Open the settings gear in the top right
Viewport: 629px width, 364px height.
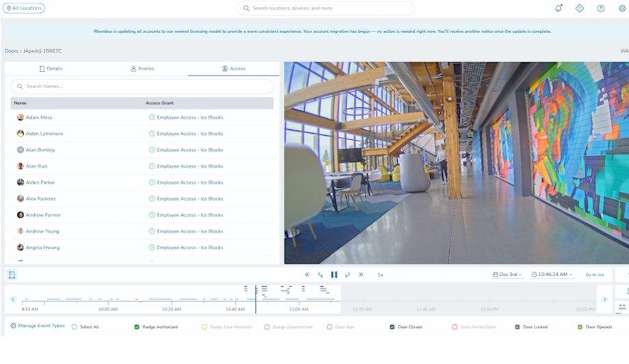point(622,8)
